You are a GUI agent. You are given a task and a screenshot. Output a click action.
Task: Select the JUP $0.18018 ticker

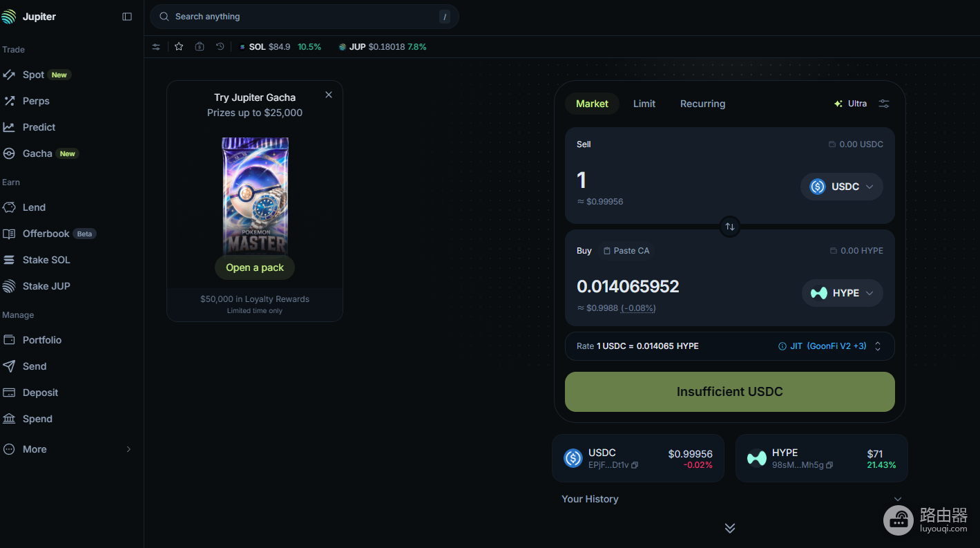pyautogui.click(x=382, y=47)
